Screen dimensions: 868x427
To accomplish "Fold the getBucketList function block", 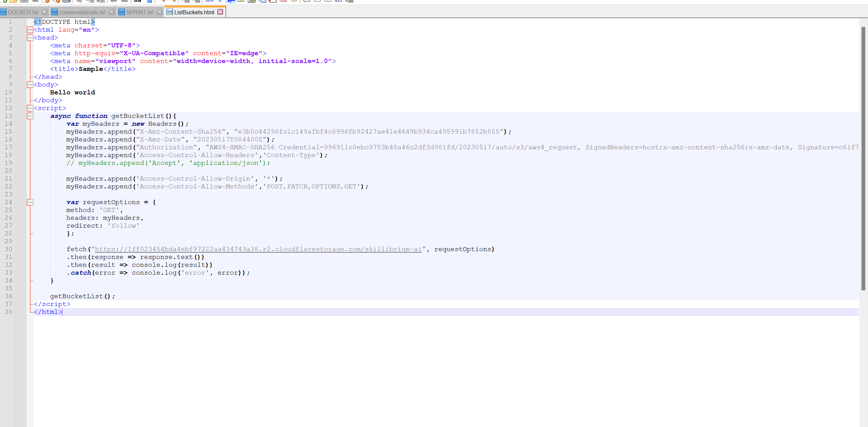I will coord(30,116).
